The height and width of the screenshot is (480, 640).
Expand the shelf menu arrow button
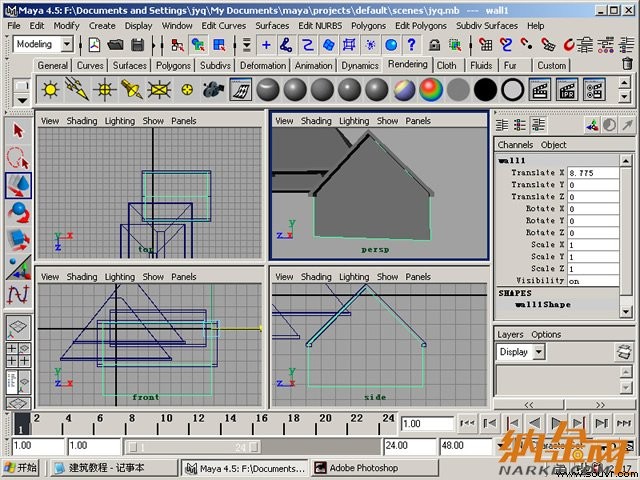[22, 100]
